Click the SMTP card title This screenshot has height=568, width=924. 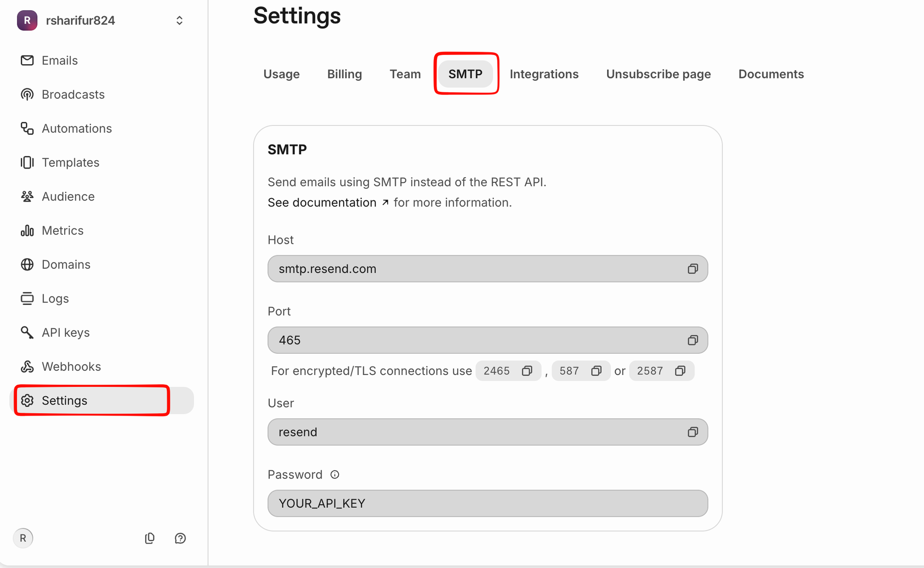(287, 150)
